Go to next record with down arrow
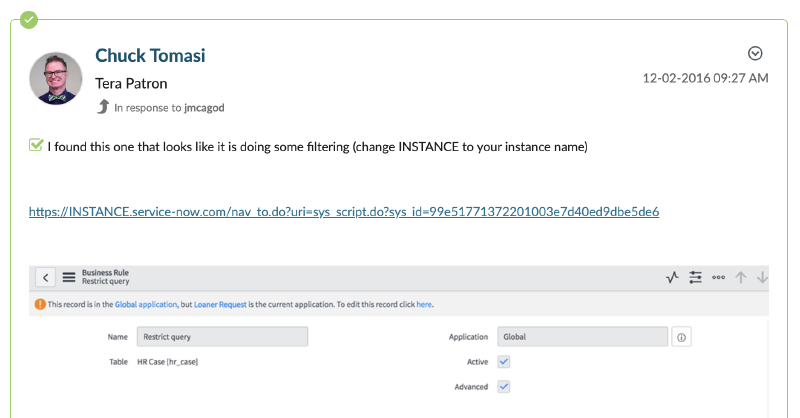Image resolution: width=800 pixels, height=418 pixels. point(763,278)
